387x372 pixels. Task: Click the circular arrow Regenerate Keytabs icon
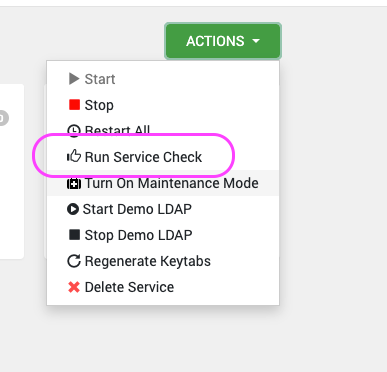[x=74, y=261]
